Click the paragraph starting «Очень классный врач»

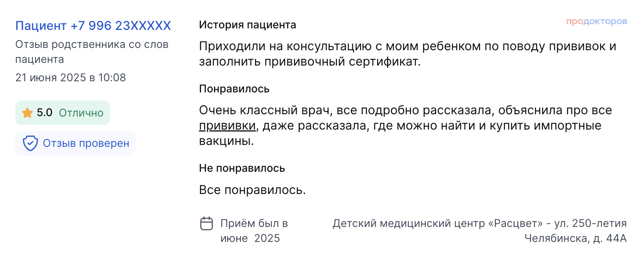(x=405, y=125)
